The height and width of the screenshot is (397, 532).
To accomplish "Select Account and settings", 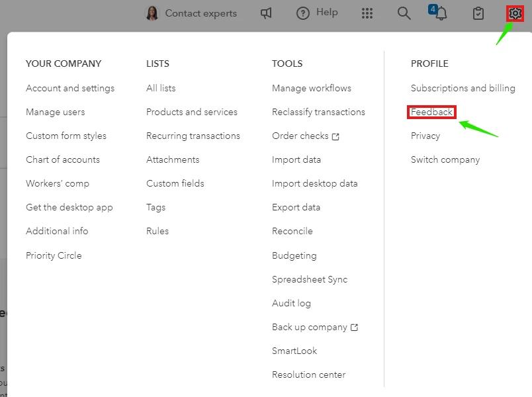I will 70,88.
